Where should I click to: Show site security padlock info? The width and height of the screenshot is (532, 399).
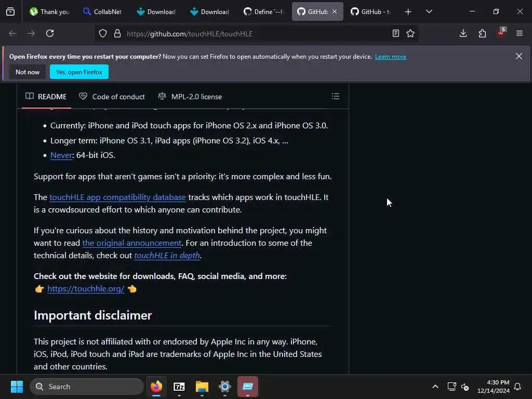117,33
